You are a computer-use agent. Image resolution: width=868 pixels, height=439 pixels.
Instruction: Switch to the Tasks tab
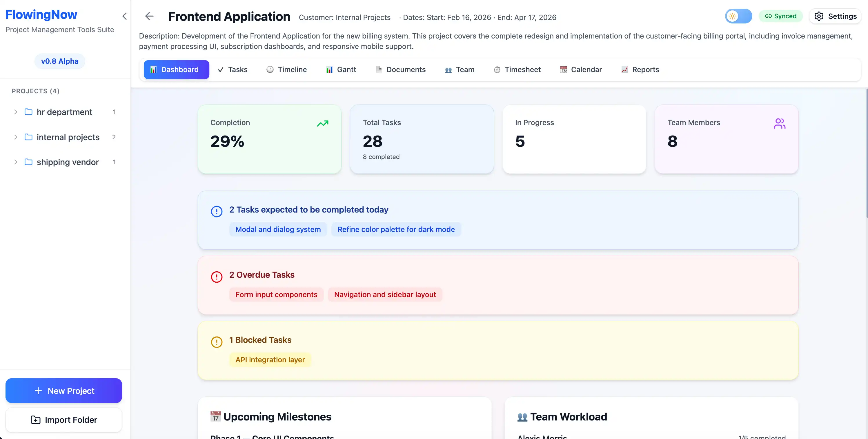pyautogui.click(x=232, y=69)
